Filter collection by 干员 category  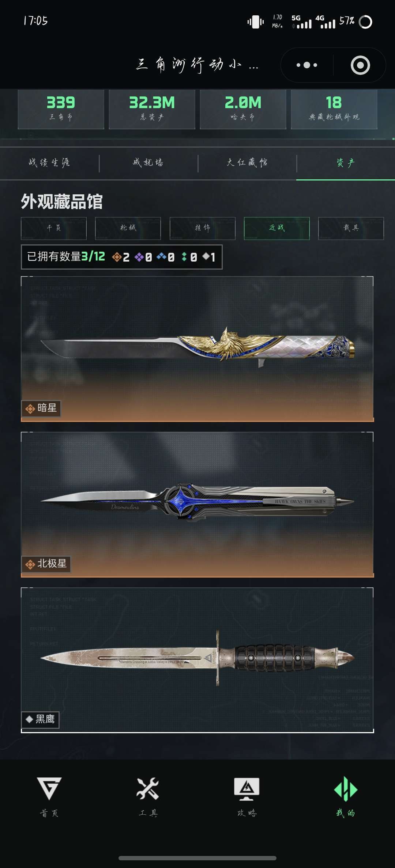point(54,228)
